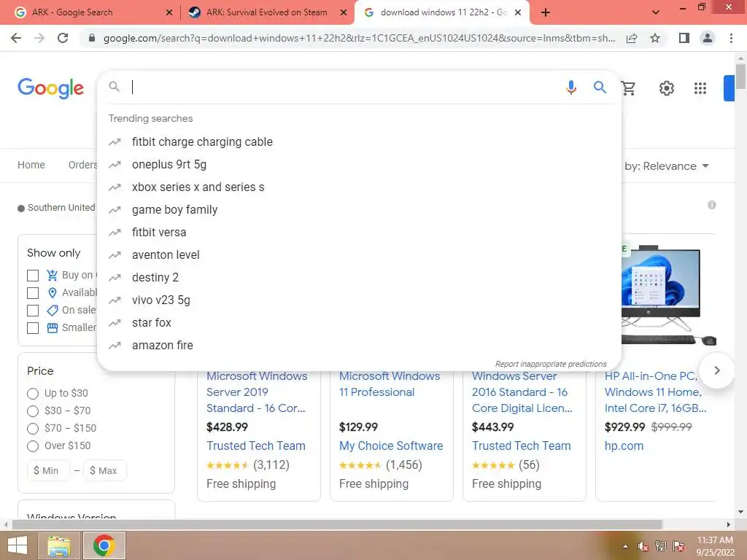Click the share page icon in address bar
The height and width of the screenshot is (560, 747).
(x=632, y=38)
